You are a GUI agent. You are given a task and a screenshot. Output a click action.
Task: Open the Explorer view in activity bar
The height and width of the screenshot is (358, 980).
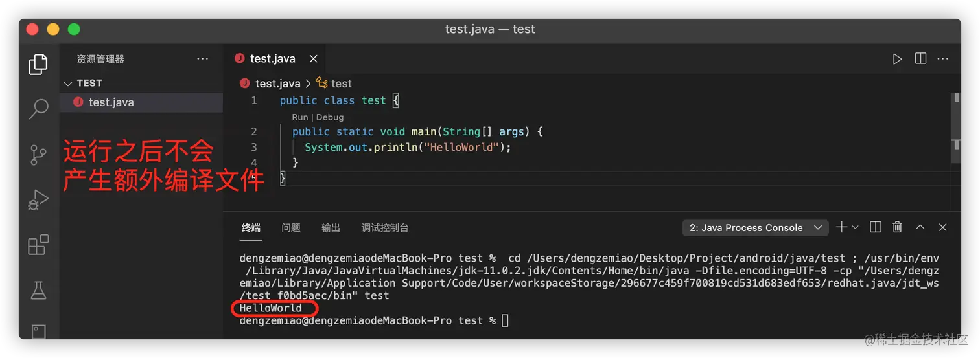tap(38, 64)
